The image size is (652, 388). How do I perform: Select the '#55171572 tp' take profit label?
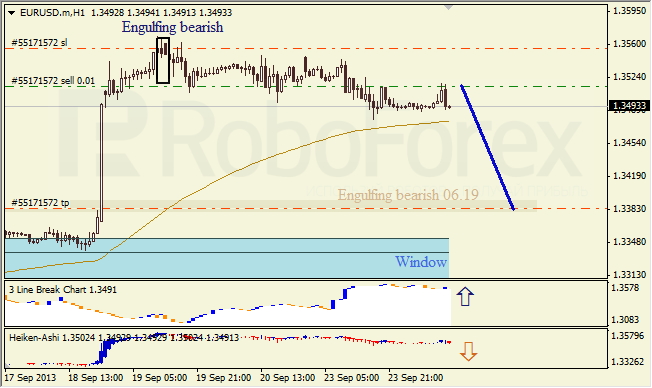point(40,203)
